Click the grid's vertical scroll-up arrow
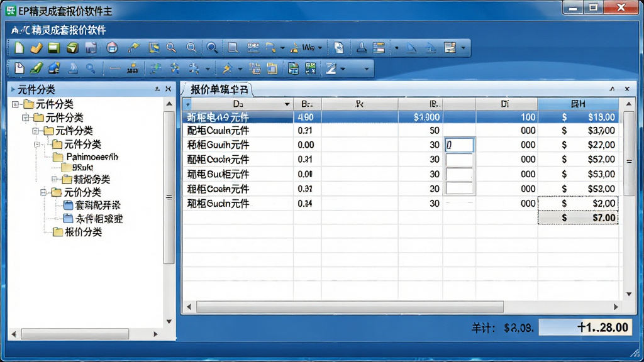644x362 pixels. point(629,104)
